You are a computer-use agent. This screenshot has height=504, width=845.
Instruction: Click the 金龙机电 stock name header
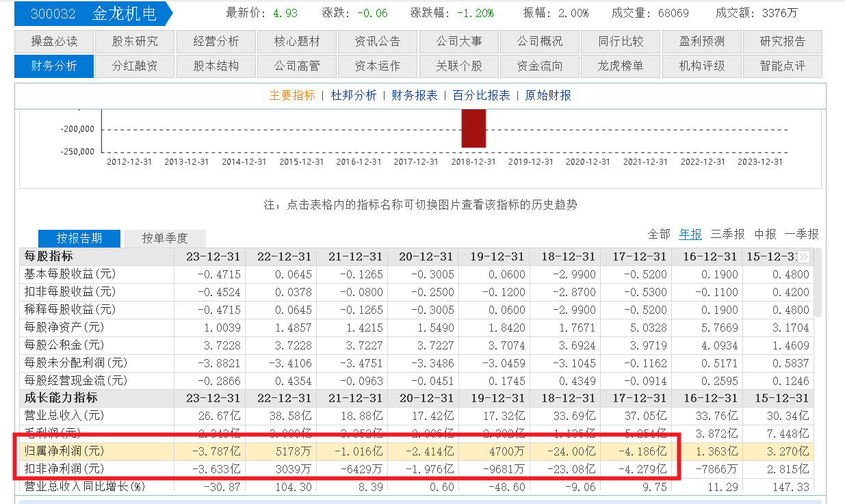[x=125, y=14]
